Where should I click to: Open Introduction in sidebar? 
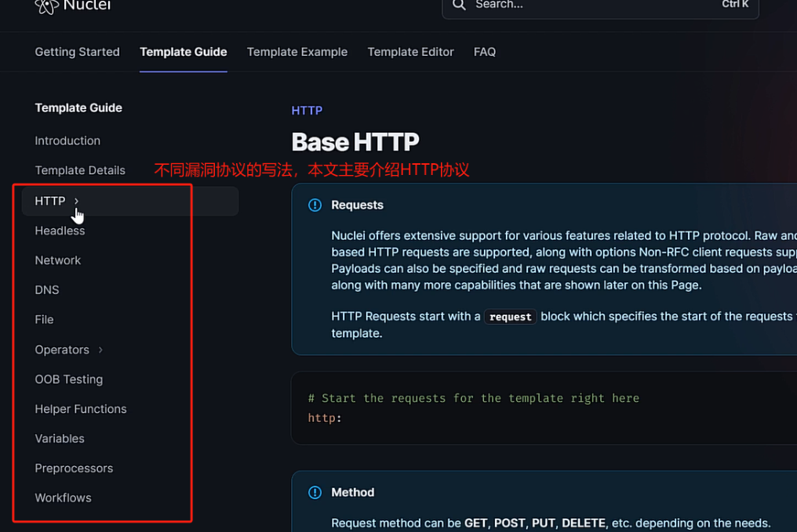[x=67, y=141]
